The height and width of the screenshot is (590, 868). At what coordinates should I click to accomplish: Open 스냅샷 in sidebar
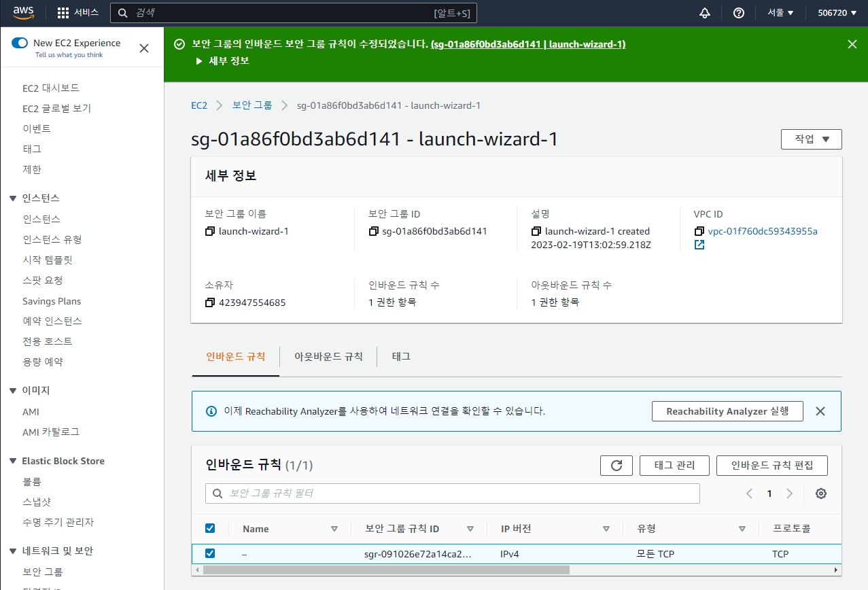coord(37,502)
